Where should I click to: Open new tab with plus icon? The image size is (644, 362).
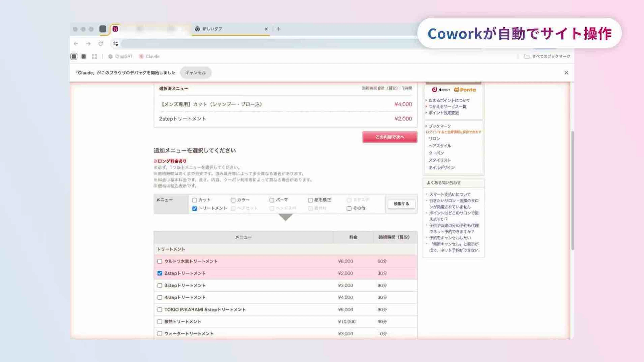point(279,29)
